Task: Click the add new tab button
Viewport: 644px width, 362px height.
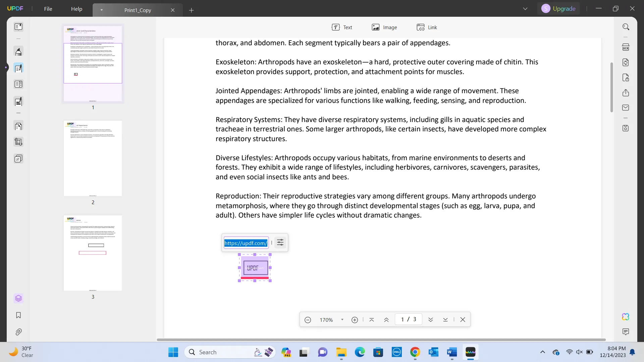Action: click(x=191, y=10)
